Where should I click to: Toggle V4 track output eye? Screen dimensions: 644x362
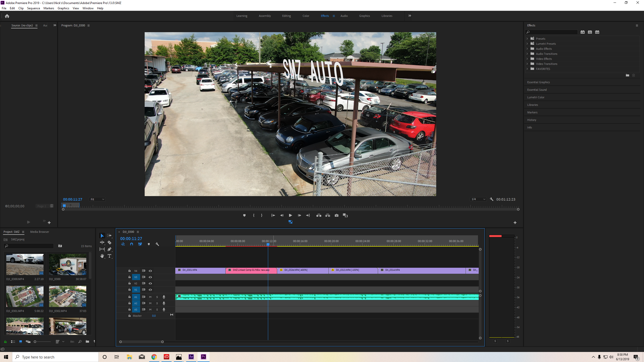pos(150,271)
